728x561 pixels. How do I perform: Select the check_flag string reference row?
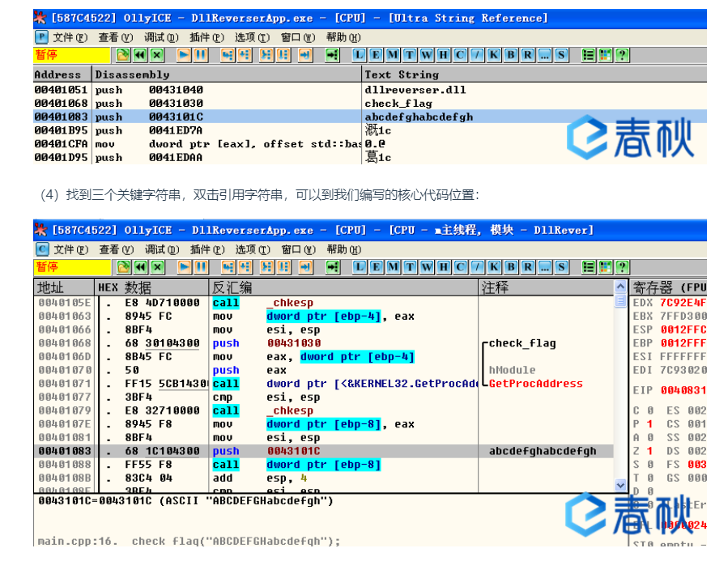(243, 103)
